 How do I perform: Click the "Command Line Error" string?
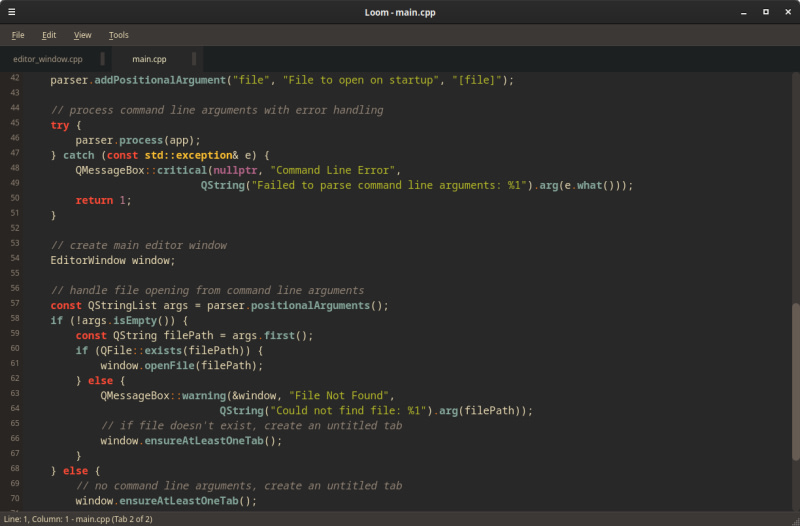pos(335,170)
